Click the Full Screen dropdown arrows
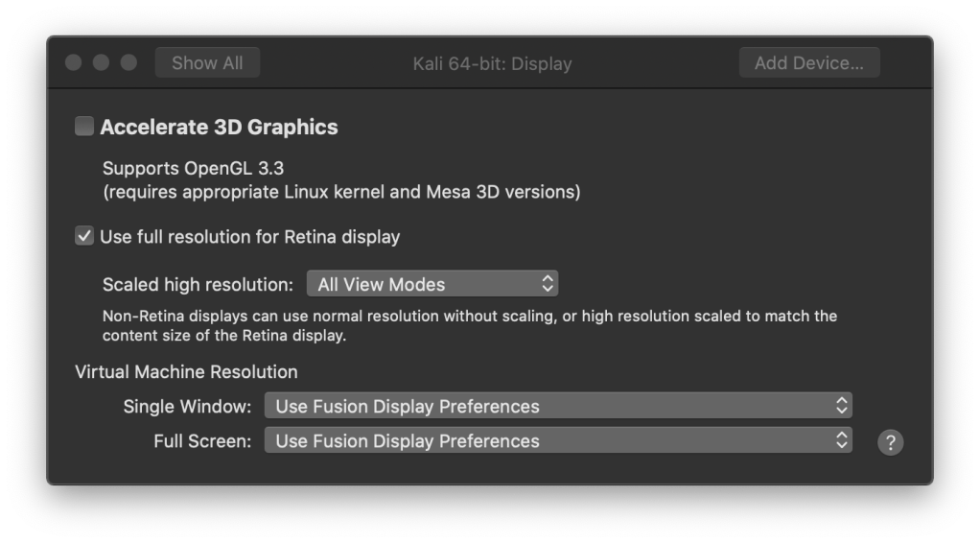Viewport: 980px width, 543px height. pyautogui.click(x=841, y=440)
